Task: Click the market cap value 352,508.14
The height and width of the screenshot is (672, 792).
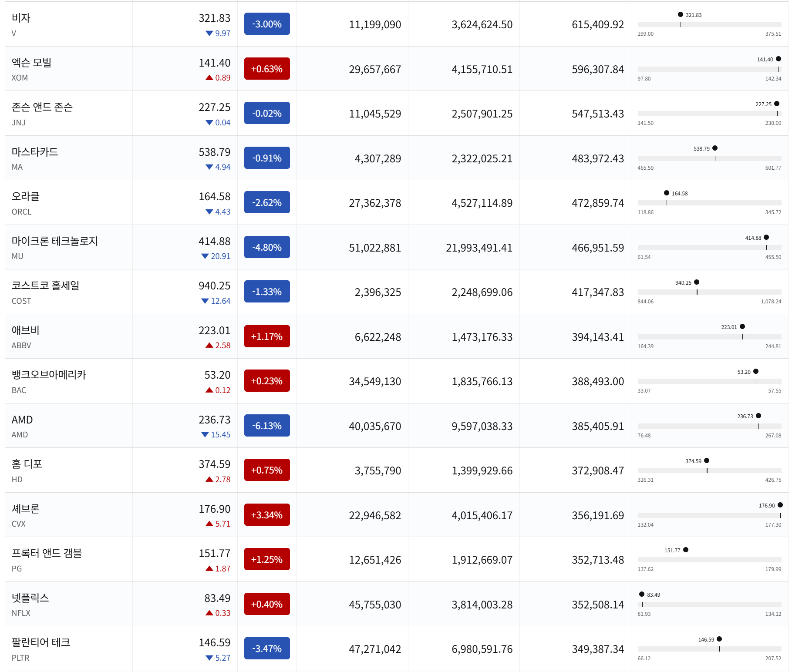Action: pos(598,605)
